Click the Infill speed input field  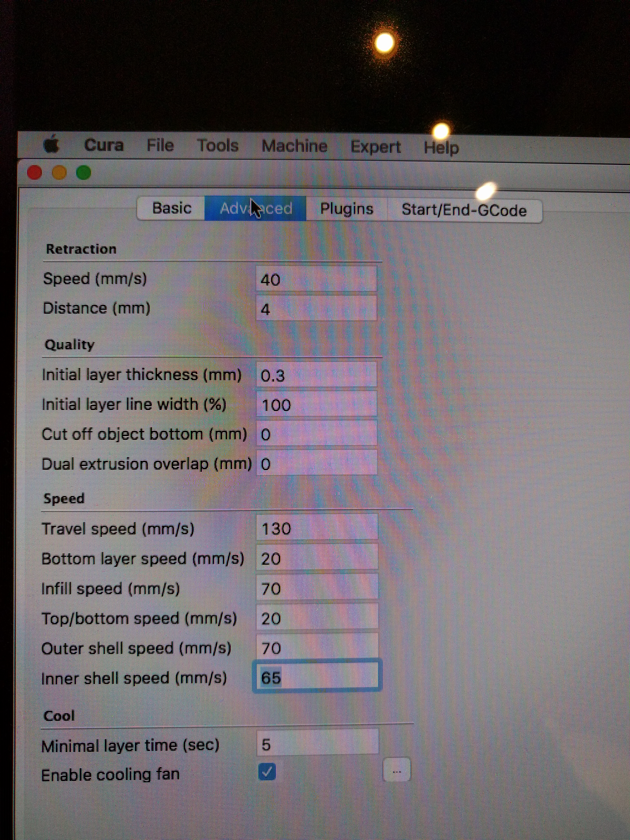pyautogui.click(x=317, y=589)
